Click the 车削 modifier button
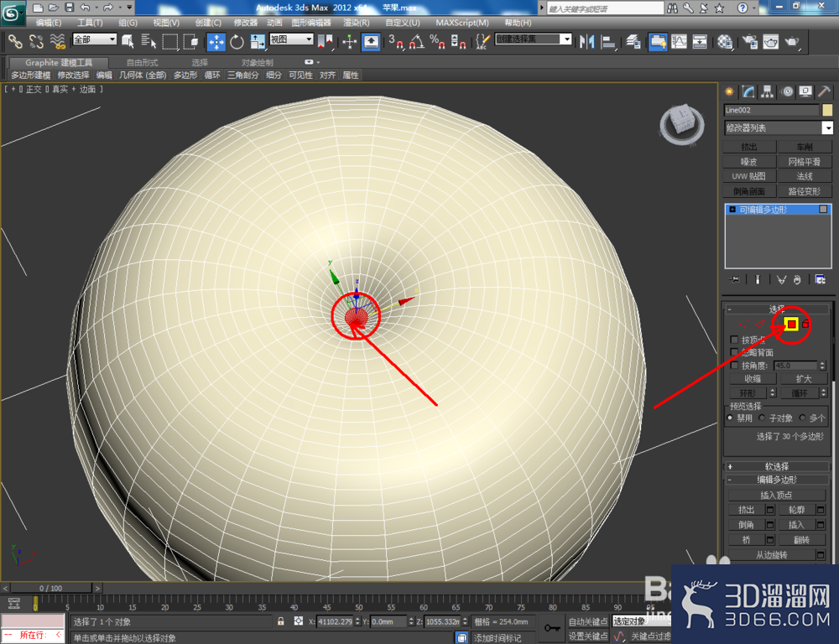The width and height of the screenshot is (839, 644). coord(805,147)
